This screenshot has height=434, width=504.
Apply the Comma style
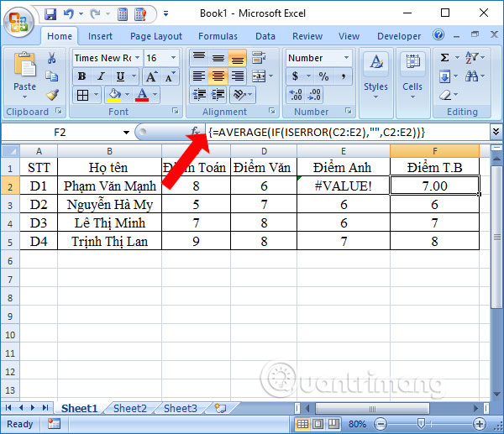[344, 76]
